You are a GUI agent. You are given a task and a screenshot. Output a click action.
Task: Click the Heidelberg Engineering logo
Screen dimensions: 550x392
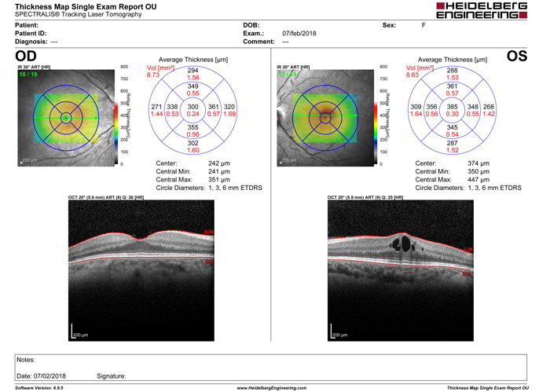coord(489,10)
